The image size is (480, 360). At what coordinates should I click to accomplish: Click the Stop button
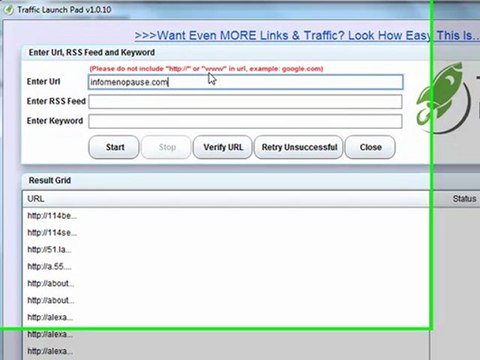166,147
